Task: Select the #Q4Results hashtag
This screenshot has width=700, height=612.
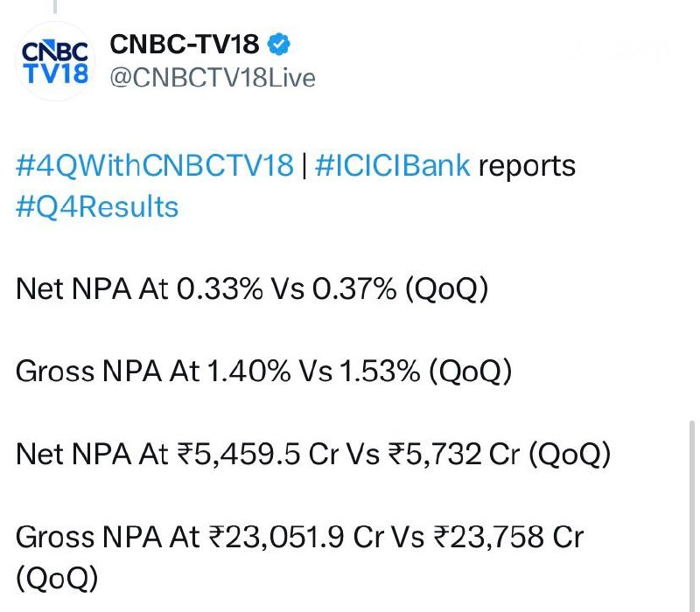Action: click(97, 206)
